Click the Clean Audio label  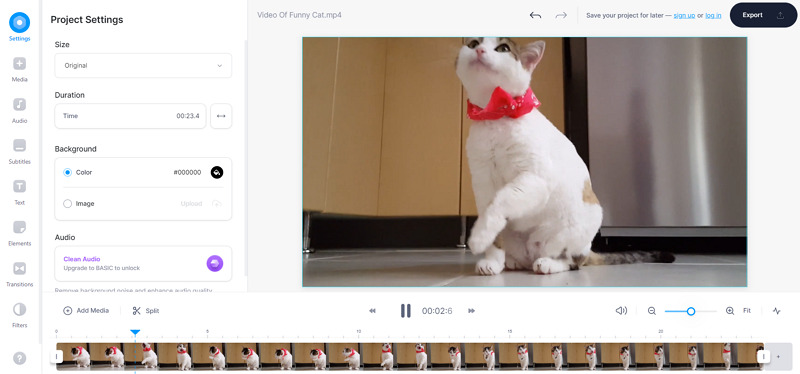82,259
